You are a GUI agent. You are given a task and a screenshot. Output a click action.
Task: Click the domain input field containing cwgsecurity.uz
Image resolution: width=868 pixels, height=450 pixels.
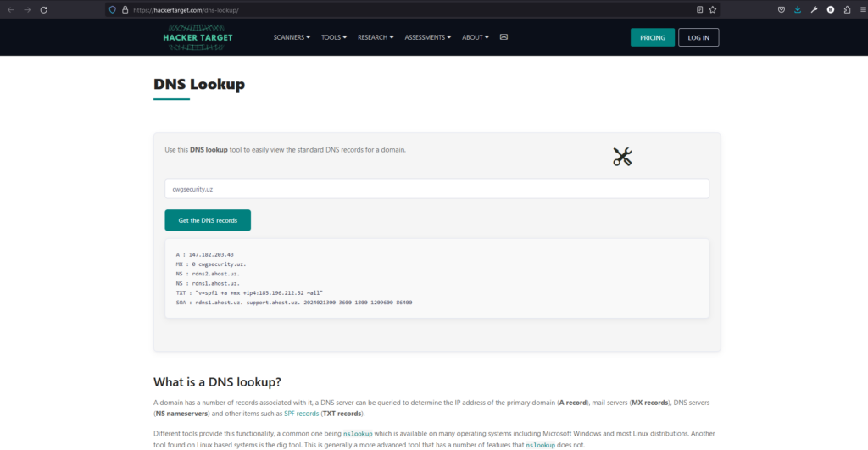pos(437,189)
